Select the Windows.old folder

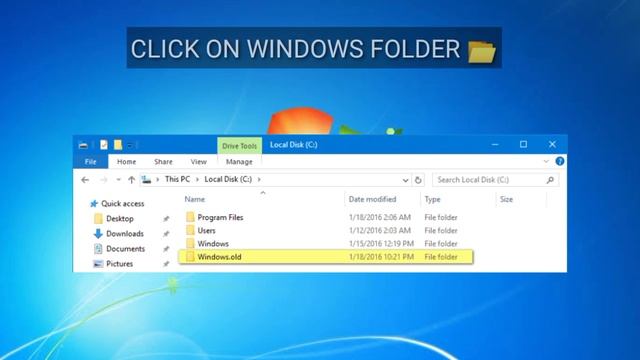tap(219, 257)
